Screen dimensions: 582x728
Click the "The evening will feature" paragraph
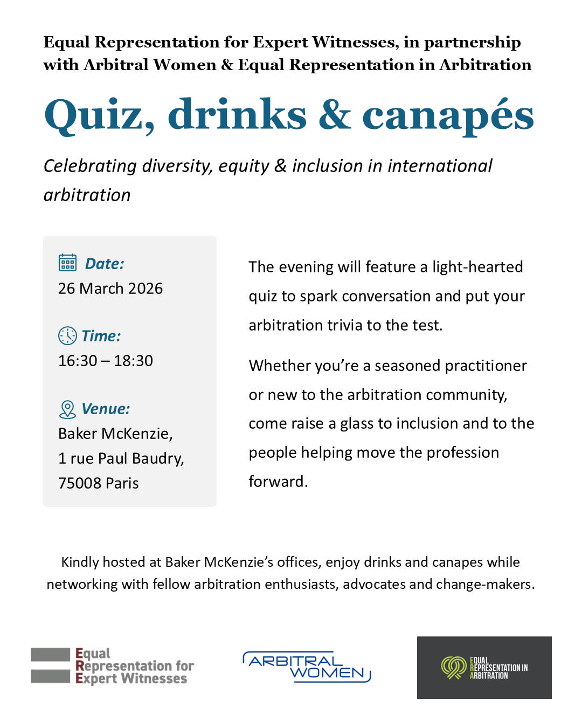(386, 296)
